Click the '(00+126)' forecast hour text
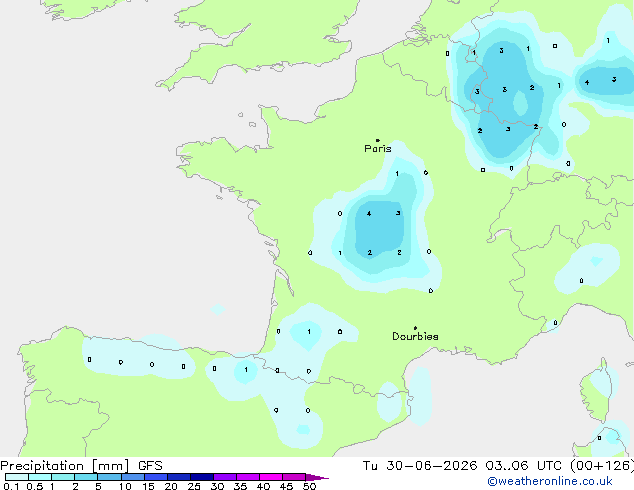This screenshot has height=490, width=634. (602, 466)
